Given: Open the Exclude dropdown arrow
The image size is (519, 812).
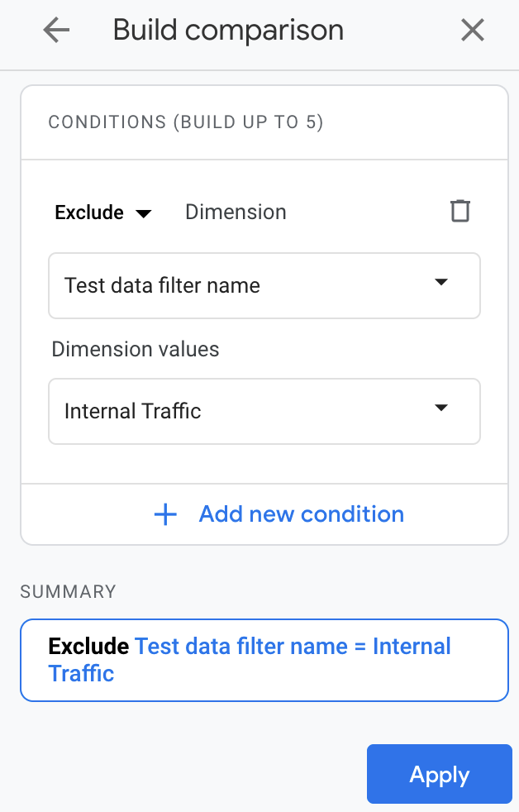Looking at the screenshot, I should [143, 213].
